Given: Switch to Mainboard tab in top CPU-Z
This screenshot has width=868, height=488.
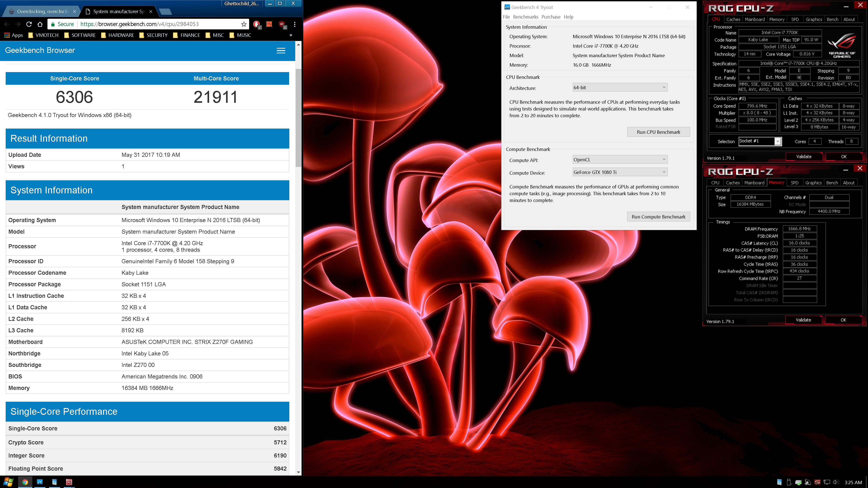Looking at the screenshot, I should pos(755,19).
